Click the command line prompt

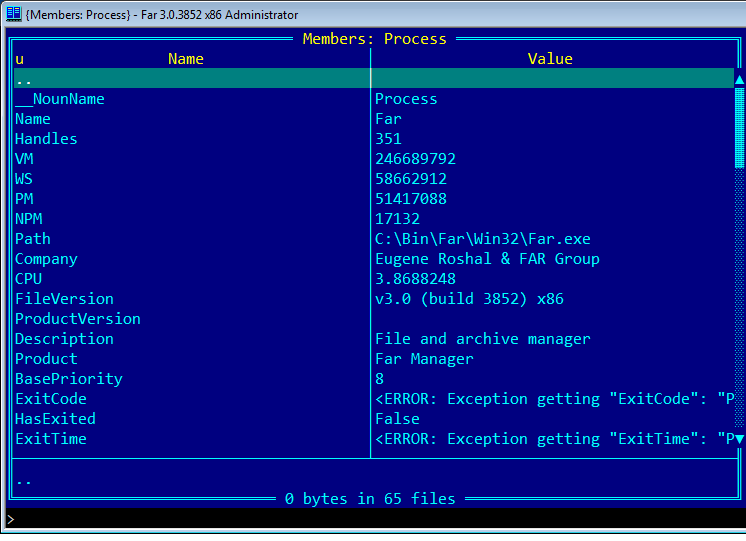(x=11, y=519)
